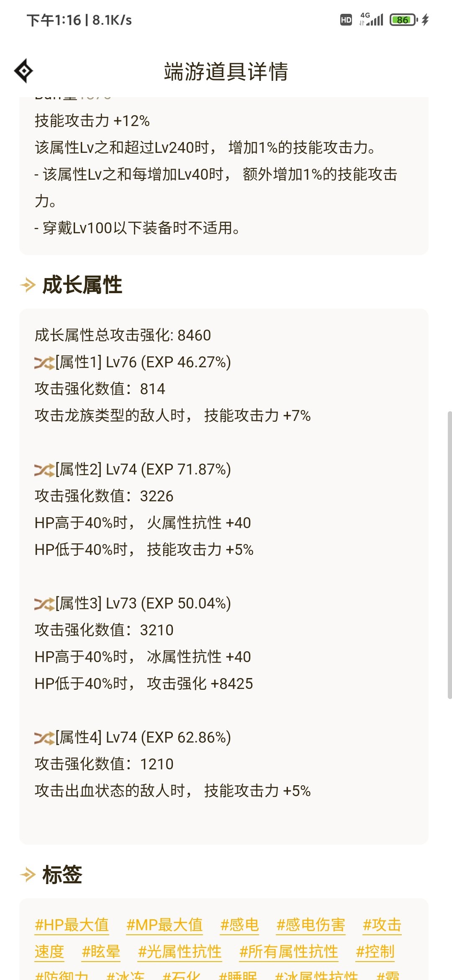This screenshot has height=980, width=452.
Task: Tap the HD icon in status bar
Action: point(346,20)
